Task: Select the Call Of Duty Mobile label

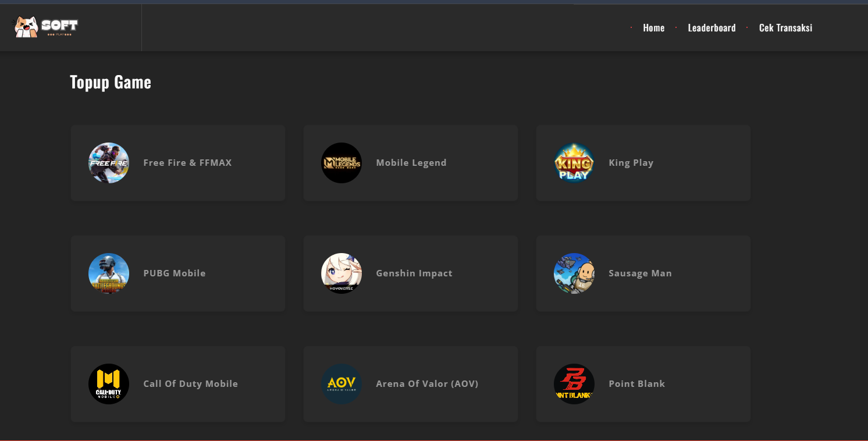Action: [191, 384]
